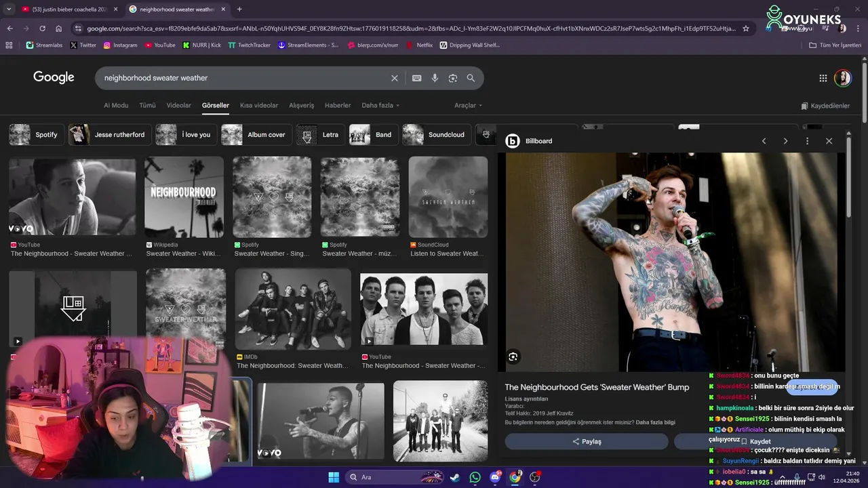This screenshot has width=868, height=488.
Task: Go to previous image in preview panel
Action: [764, 141]
